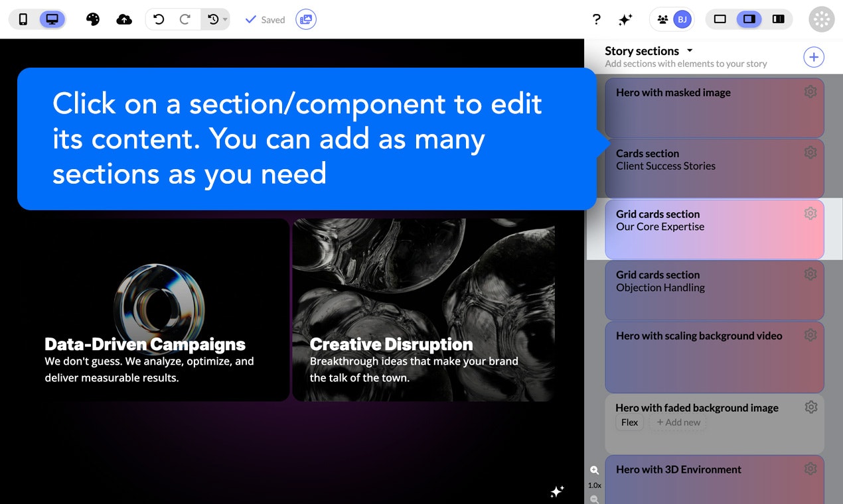Image resolution: width=843 pixels, height=504 pixels.
Task: Open the media library icon
Action: pos(306,19)
